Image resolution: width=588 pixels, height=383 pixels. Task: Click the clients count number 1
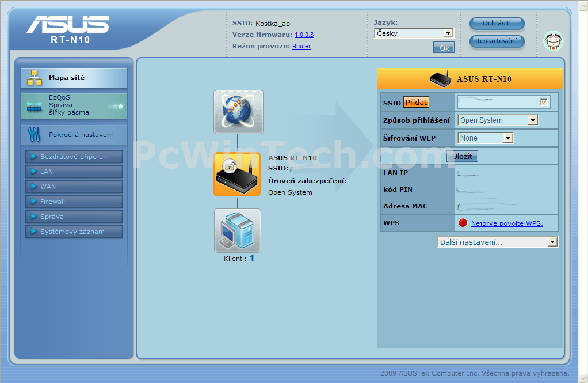252,258
